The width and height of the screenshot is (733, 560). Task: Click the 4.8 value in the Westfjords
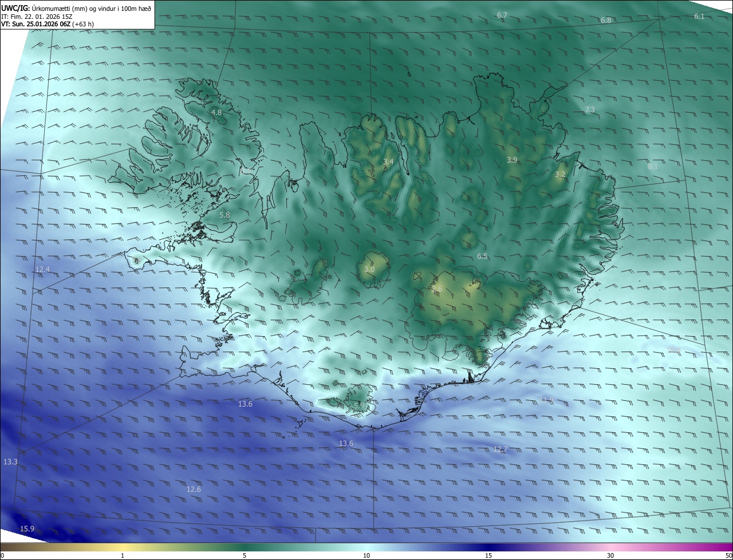click(216, 112)
